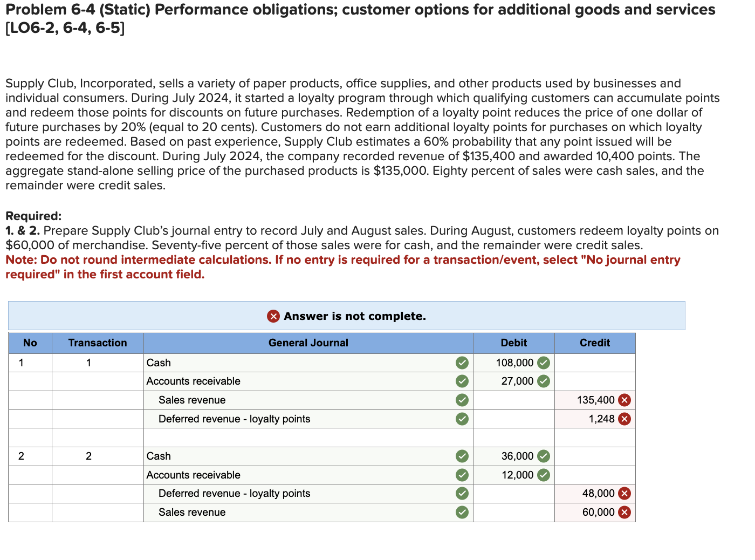Viewport: 755px width, 560px height.
Task: Click the empty row below Deferred revenue in entry 1
Action: coord(308,437)
